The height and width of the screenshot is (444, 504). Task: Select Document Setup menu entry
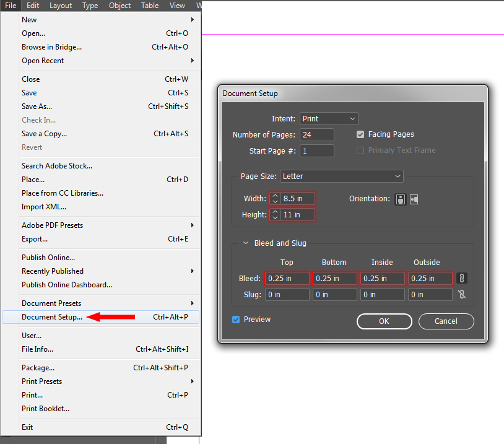51,316
